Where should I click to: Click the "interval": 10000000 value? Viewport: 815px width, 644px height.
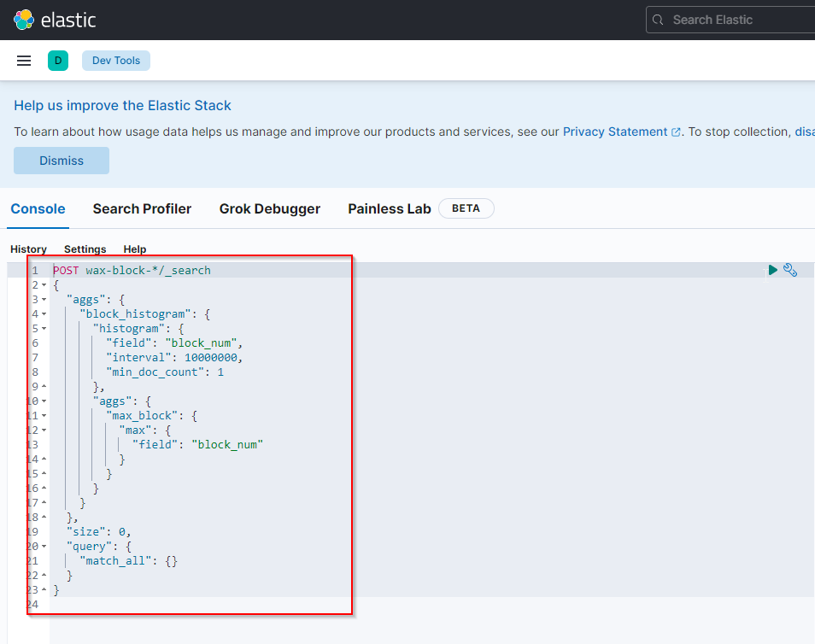coord(210,358)
